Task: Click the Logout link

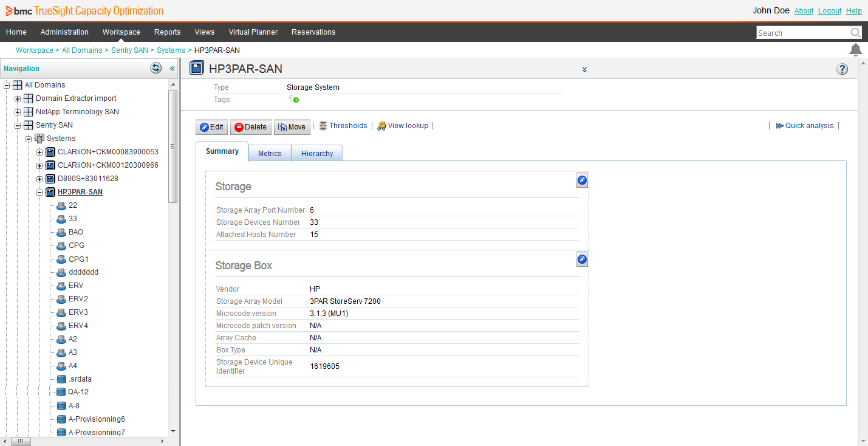Action: coord(830,11)
